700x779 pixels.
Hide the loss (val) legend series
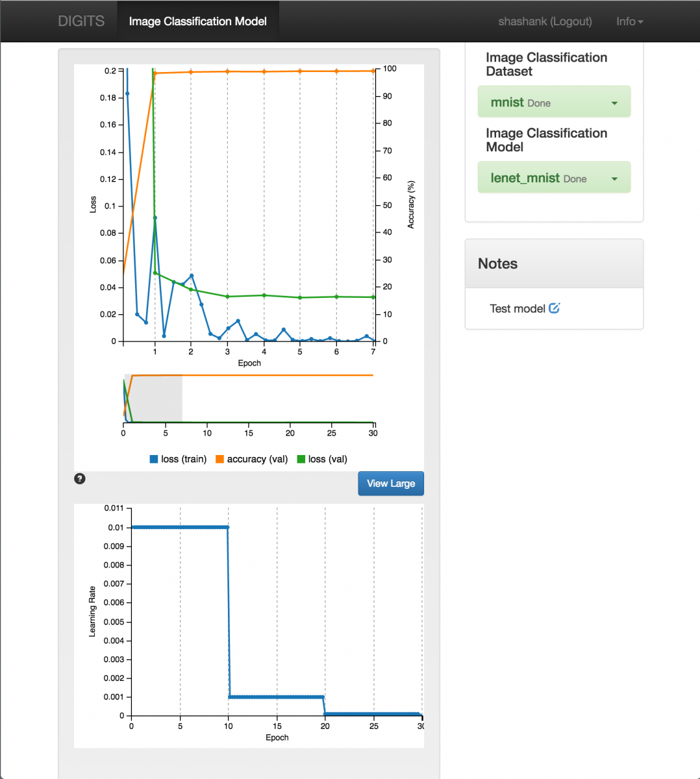[x=322, y=459]
